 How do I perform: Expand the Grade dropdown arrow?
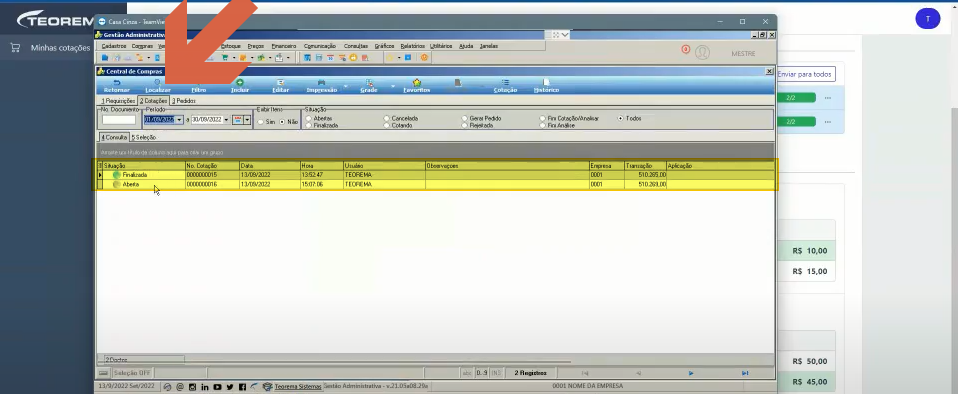[x=393, y=86]
